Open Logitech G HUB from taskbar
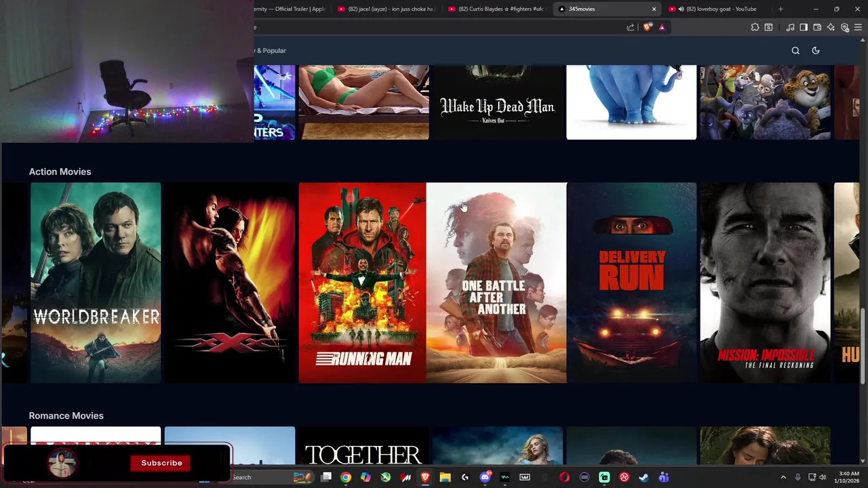868x488 pixels. tap(465, 477)
